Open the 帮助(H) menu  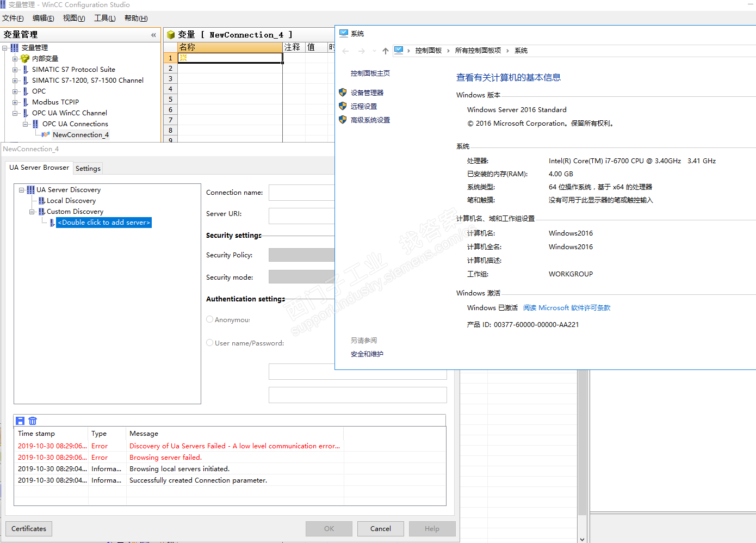tap(136, 18)
